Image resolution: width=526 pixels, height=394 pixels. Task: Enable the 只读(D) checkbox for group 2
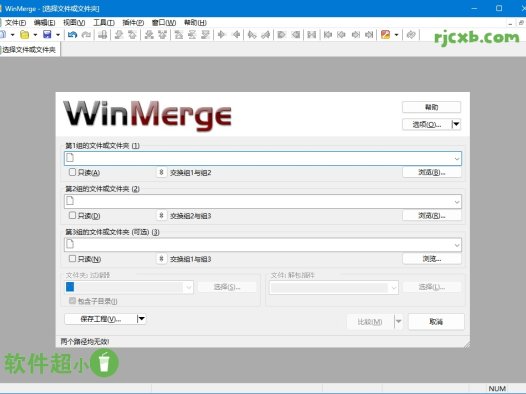pos(72,215)
